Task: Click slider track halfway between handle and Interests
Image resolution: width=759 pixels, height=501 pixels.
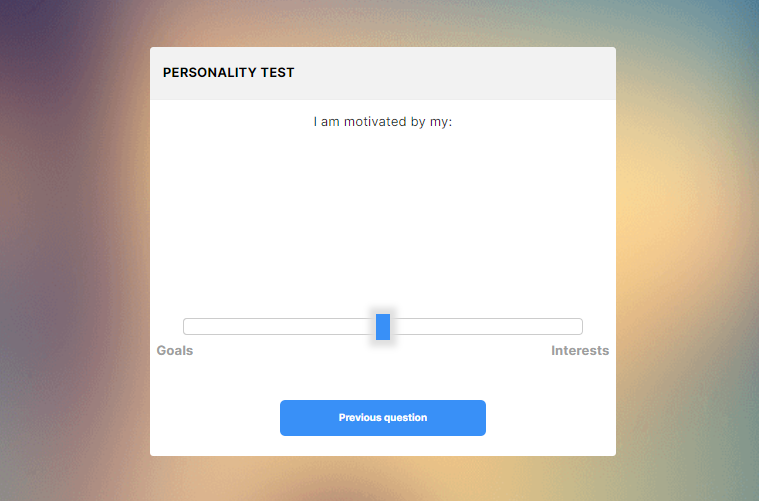Action: pos(486,326)
